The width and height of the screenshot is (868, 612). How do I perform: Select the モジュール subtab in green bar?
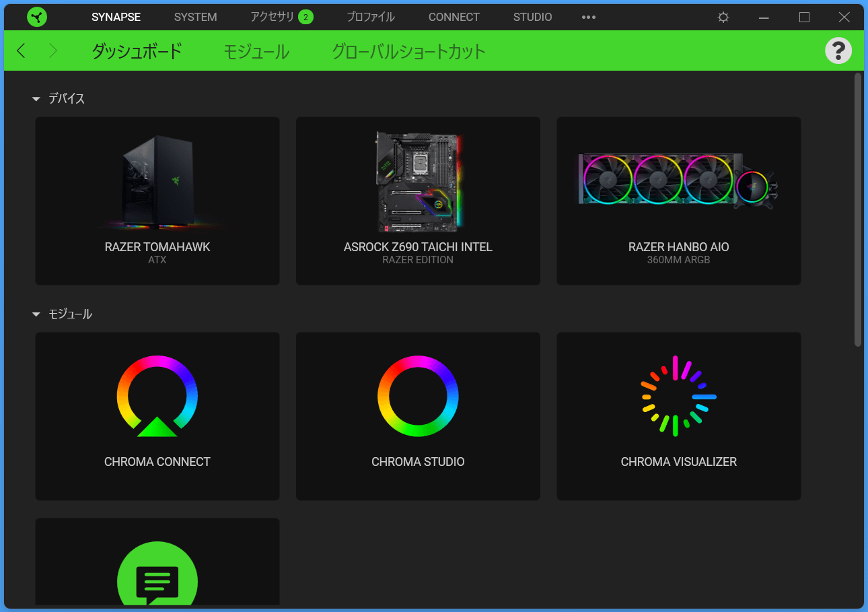[x=256, y=51]
